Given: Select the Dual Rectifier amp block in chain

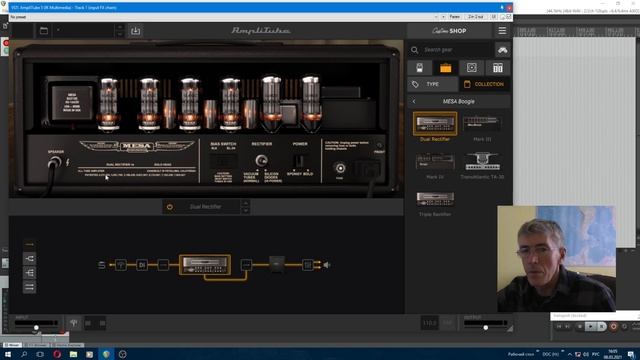Looking at the screenshot, I should [205, 264].
